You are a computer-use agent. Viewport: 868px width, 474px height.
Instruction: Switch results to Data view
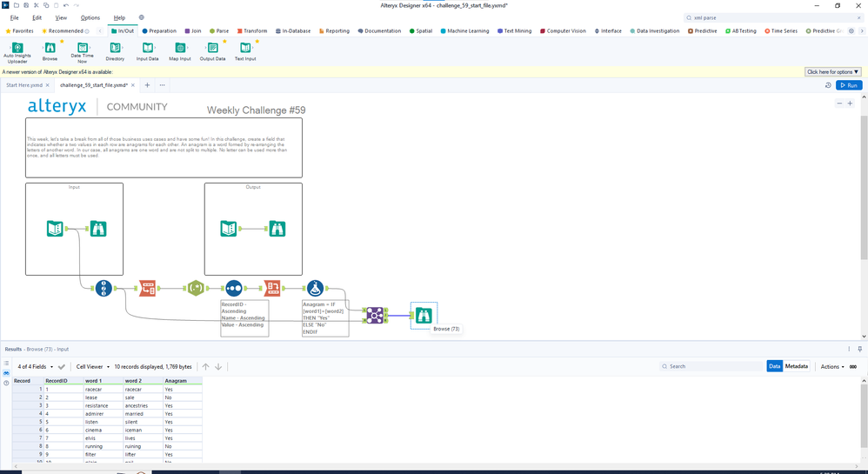point(774,366)
